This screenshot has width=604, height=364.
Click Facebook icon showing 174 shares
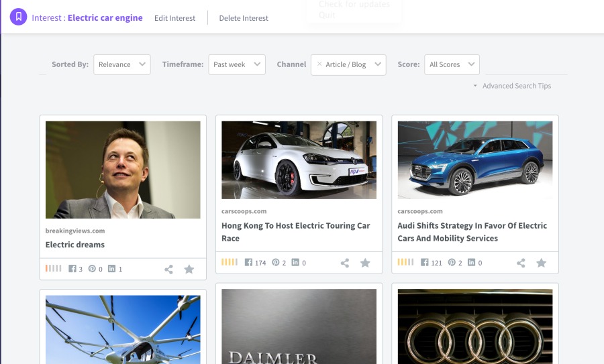coord(248,262)
